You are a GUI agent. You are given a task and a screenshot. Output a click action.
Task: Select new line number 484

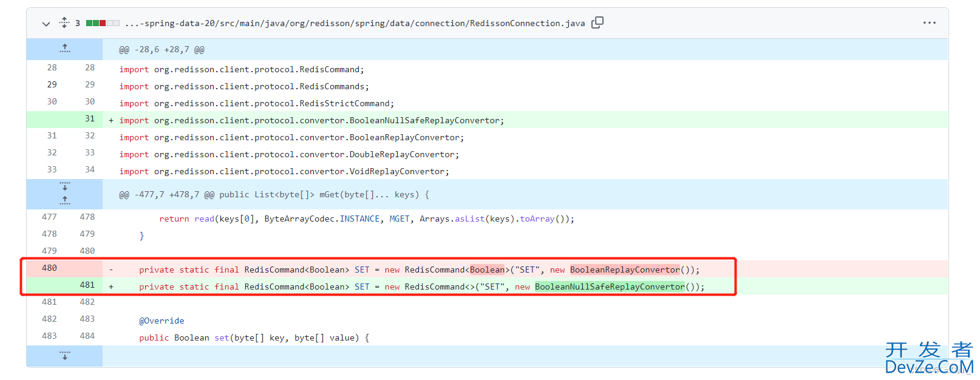(x=87, y=336)
